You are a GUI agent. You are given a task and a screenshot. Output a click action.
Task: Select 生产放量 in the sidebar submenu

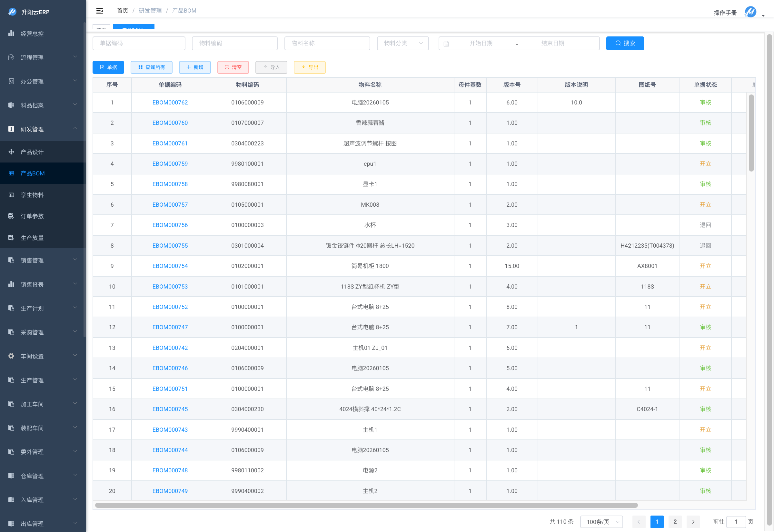click(x=32, y=238)
